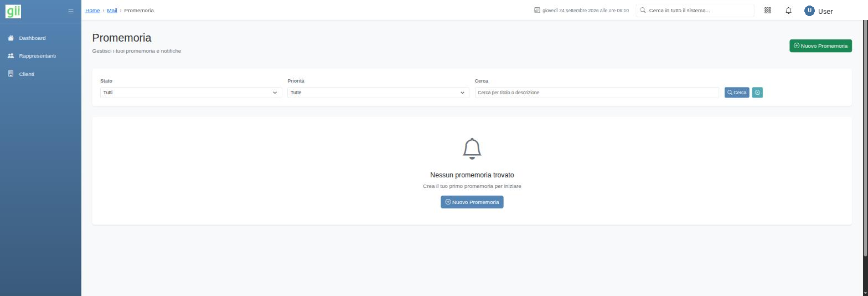Focus the global system search field
The width and height of the screenshot is (868, 296).
(695, 11)
